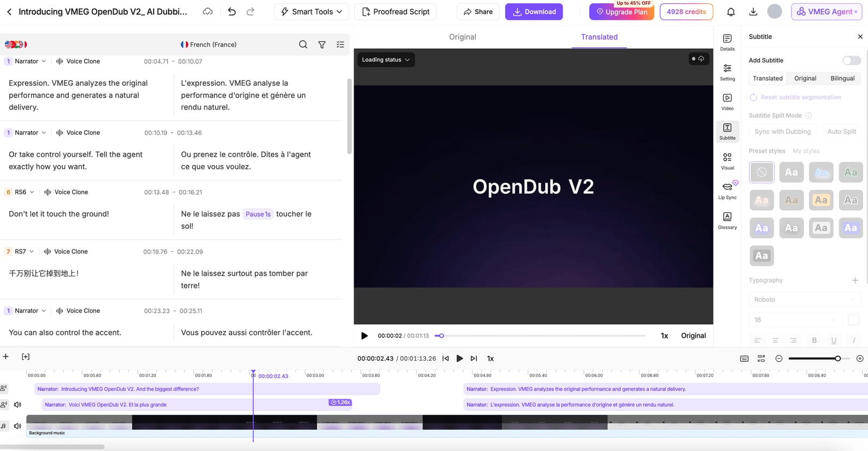Screen dimensions: 868x451
Task: Open the Lip Sync panel
Action: point(727,191)
